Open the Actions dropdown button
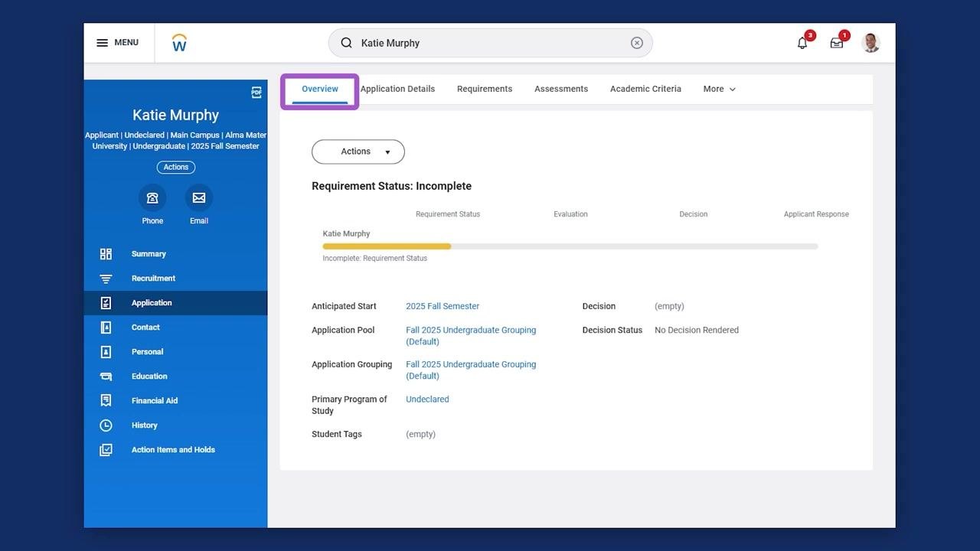The height and width of the screenshot is (551, 980). point(358,152)
